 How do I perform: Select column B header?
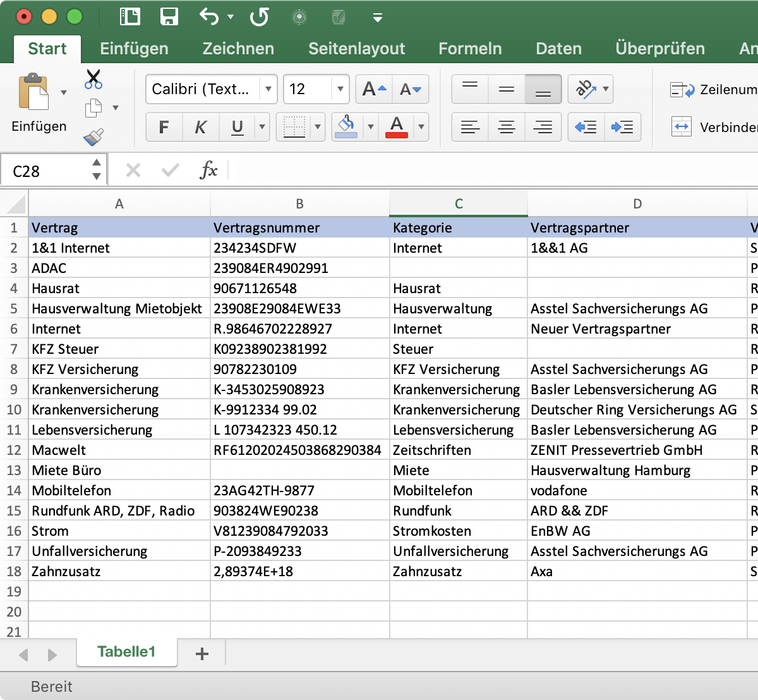coord(300,203)
